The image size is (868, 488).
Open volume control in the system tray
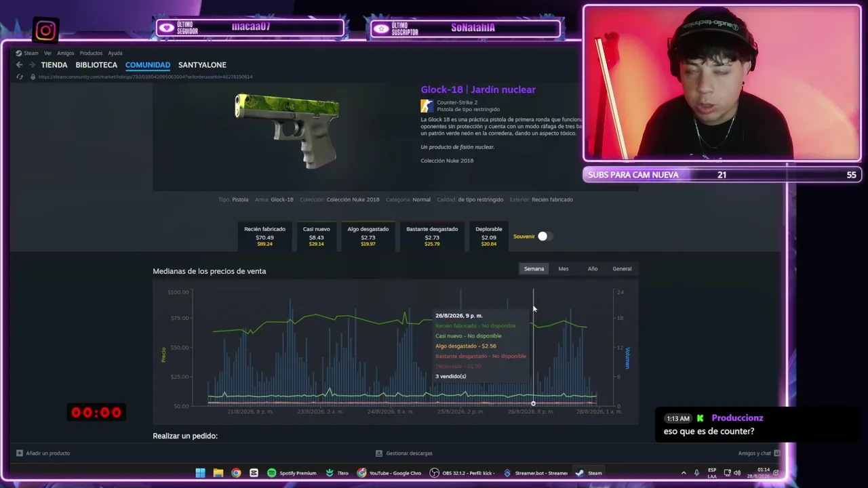tap(737, 473)
